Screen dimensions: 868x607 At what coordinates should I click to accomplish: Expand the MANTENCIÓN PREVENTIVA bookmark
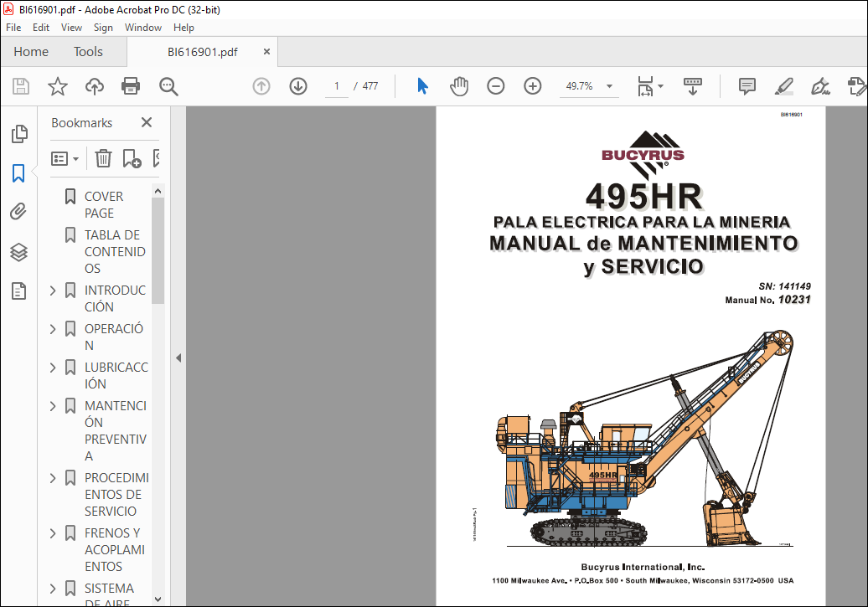click(x=53, y=406)
